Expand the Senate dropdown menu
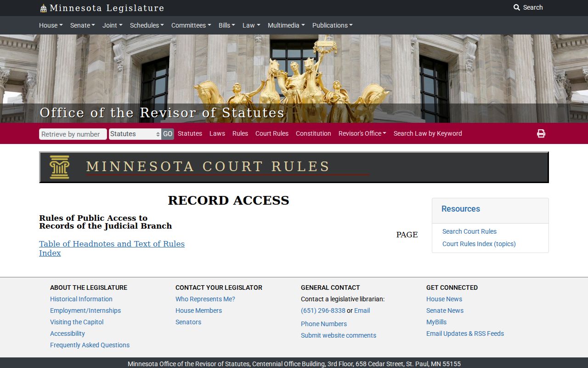 (x=82, y=25)
